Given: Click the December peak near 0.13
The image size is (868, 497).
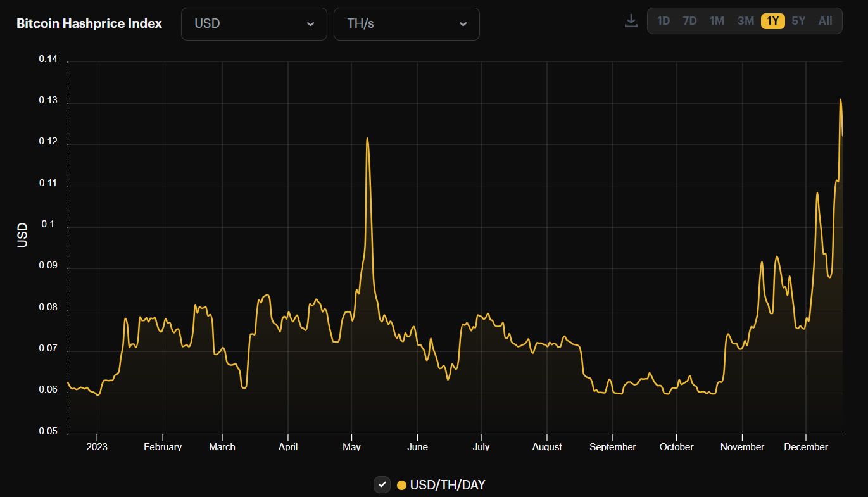Looking at the screenshot, I should click(840, 100).
